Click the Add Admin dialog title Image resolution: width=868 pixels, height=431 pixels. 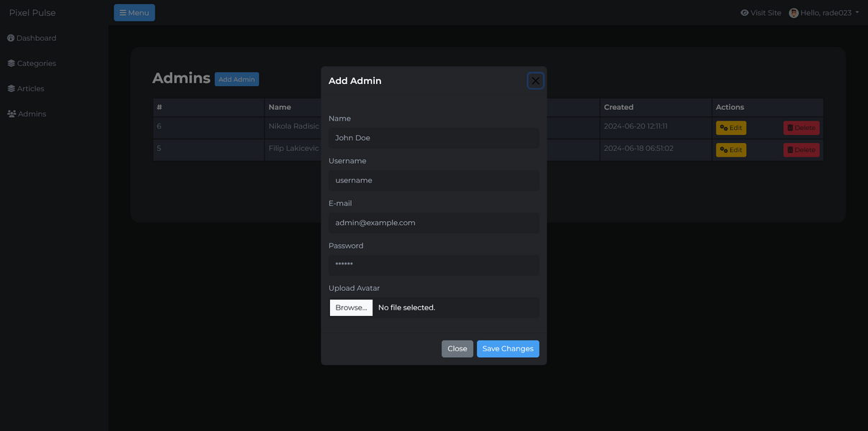click(x=355, y=81)
